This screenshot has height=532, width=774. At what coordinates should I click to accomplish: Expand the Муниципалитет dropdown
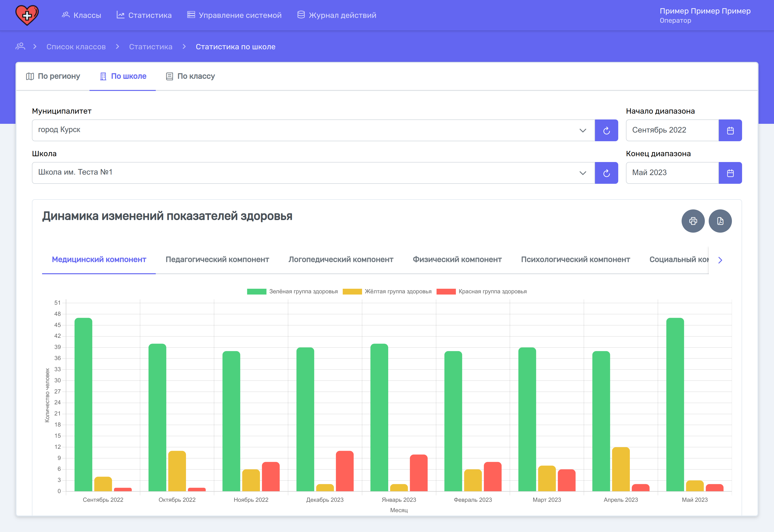582,130
